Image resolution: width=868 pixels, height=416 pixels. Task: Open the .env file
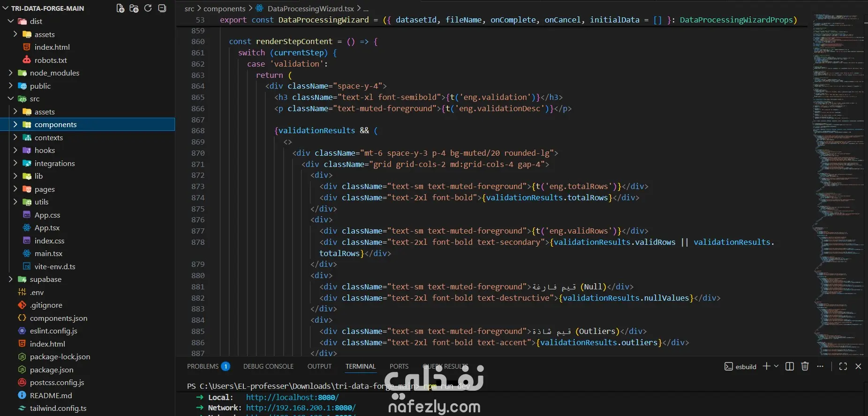[x=37, y=292]
